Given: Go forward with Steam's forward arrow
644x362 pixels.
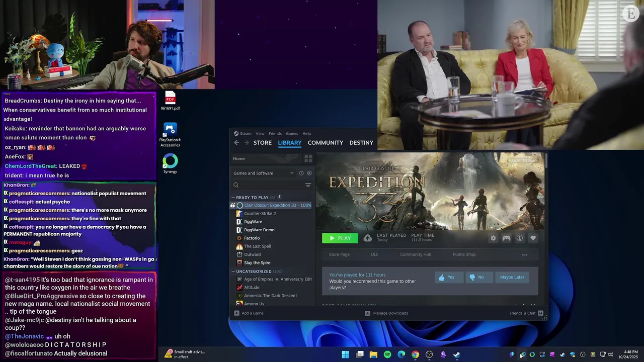Looking at the screenshot, I should point(247,143).
